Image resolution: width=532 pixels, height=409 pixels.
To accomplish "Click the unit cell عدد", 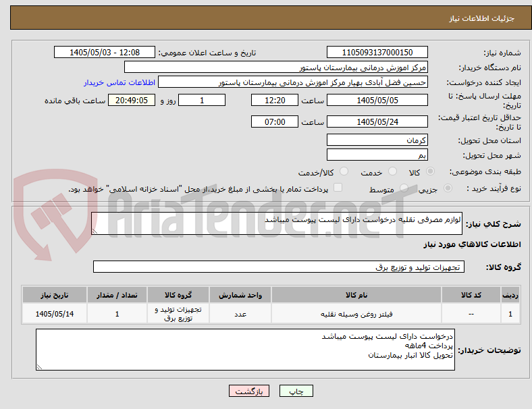I will tap(240, 314).
